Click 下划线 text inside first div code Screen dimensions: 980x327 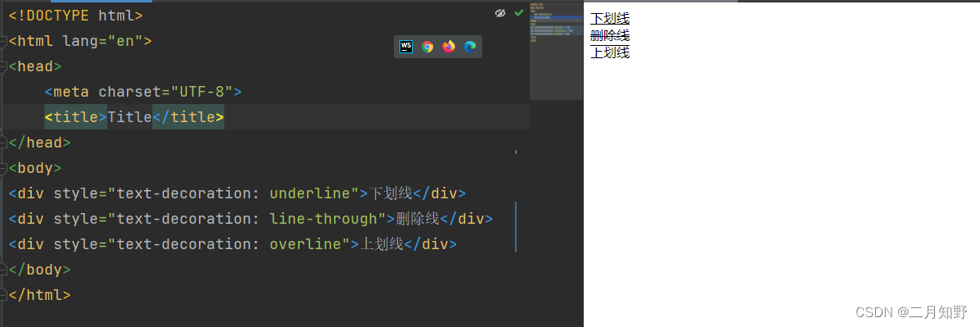point(391,193)
